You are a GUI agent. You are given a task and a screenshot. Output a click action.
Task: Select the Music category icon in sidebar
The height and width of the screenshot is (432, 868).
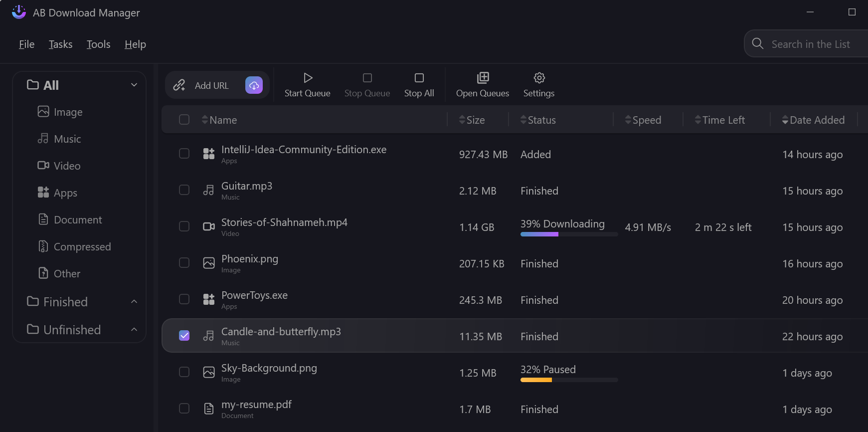pos(43,139)
